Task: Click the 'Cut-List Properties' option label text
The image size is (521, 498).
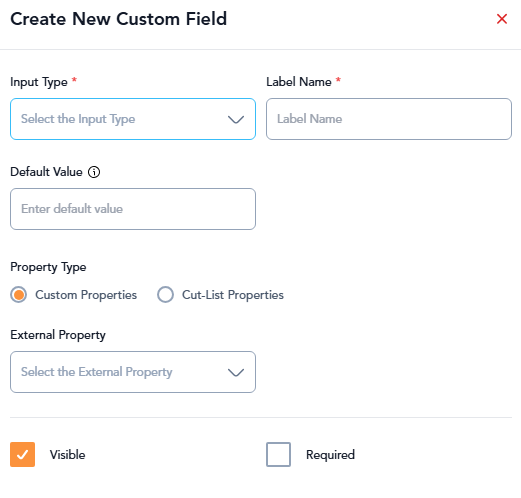Action: coord(233,295)
